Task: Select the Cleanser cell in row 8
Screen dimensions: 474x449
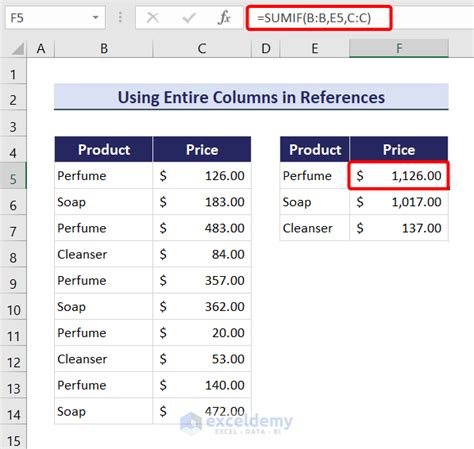Action: click(x=104, y=254)
